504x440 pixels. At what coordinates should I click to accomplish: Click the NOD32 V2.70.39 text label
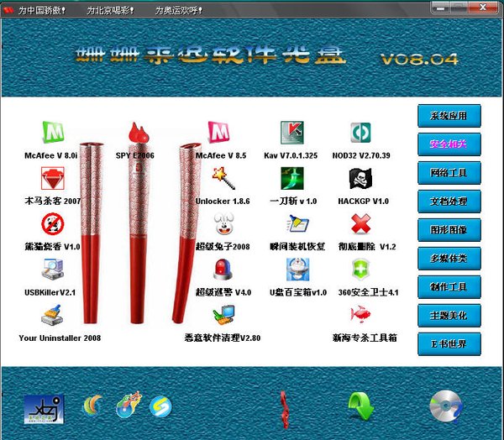(x=361, y=155)
